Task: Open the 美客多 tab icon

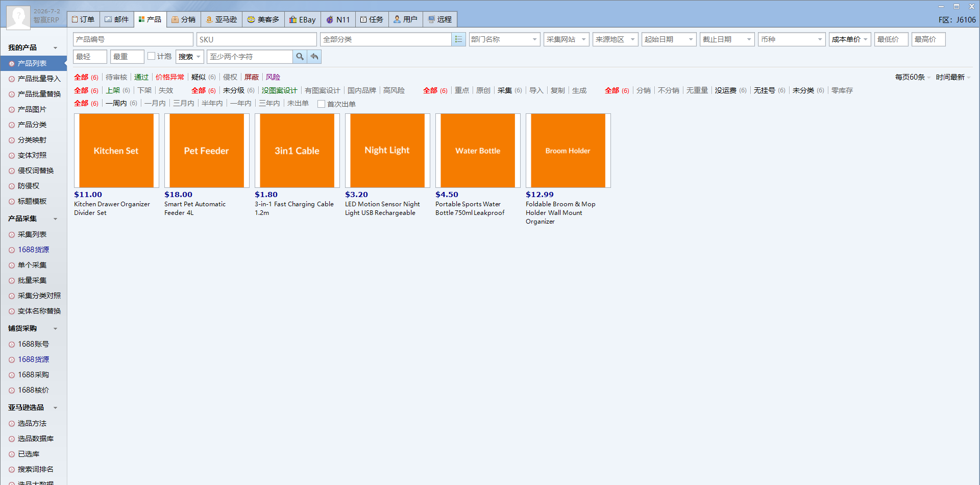Action: pyautogui.click(x=251, y=19)
